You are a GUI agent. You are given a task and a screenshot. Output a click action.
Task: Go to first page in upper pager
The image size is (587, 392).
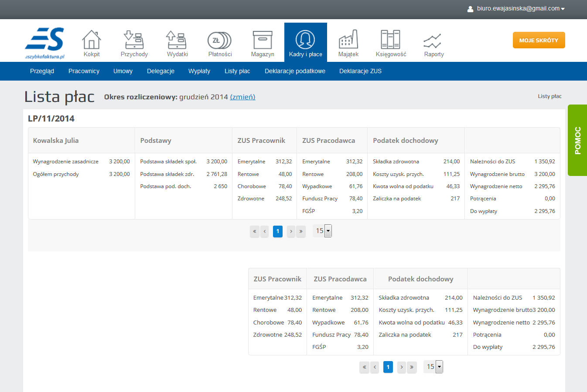point(255,231)
